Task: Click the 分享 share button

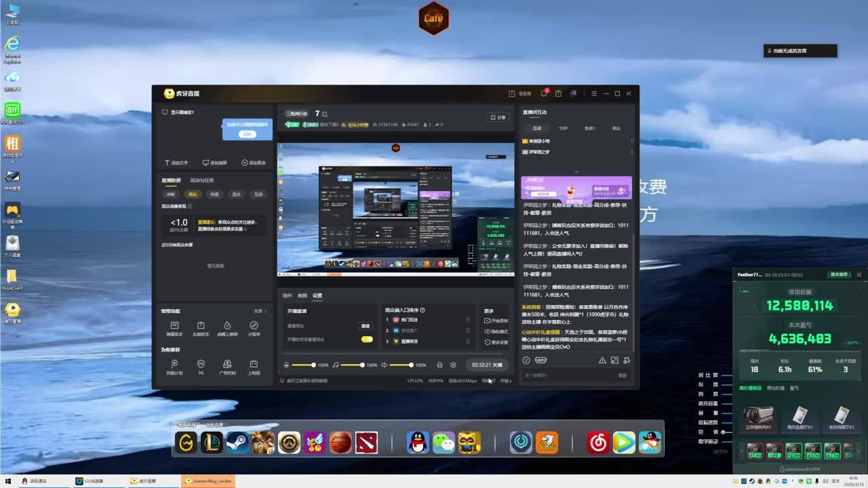Action: (x=498, y=117)
